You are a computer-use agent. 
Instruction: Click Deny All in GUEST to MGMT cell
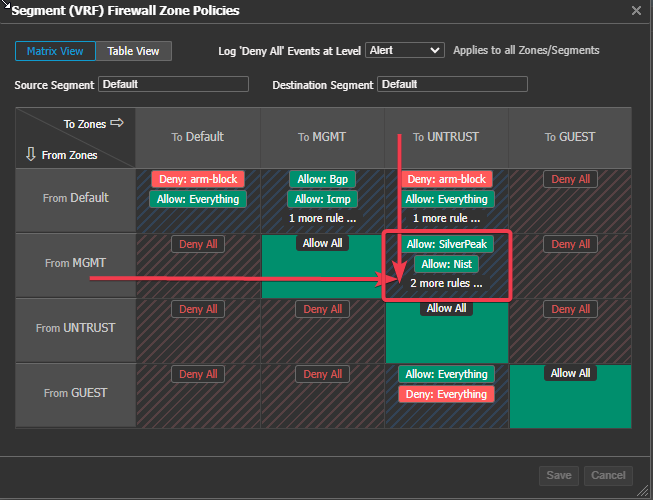tap(322, 374)
